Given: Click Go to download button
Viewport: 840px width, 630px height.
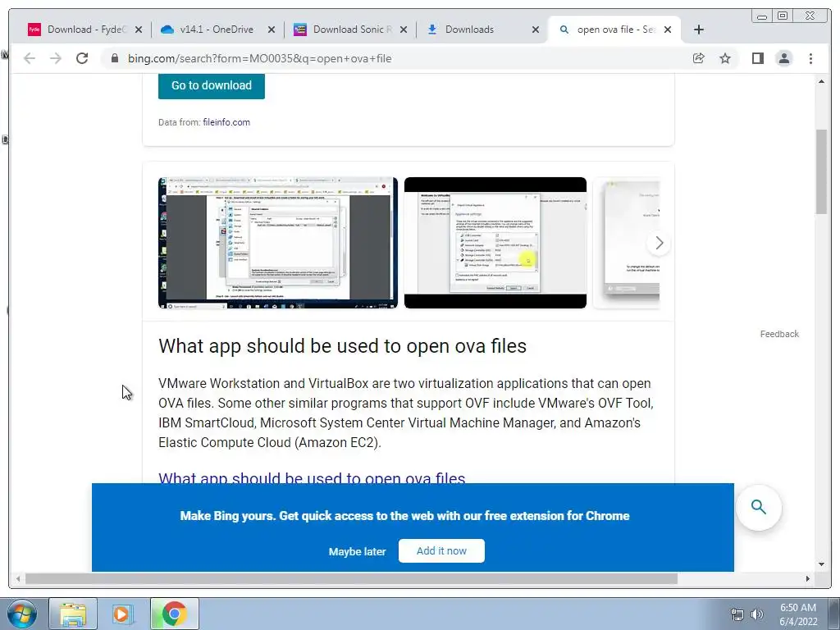Looking at the screenshot, I should 212,85.
